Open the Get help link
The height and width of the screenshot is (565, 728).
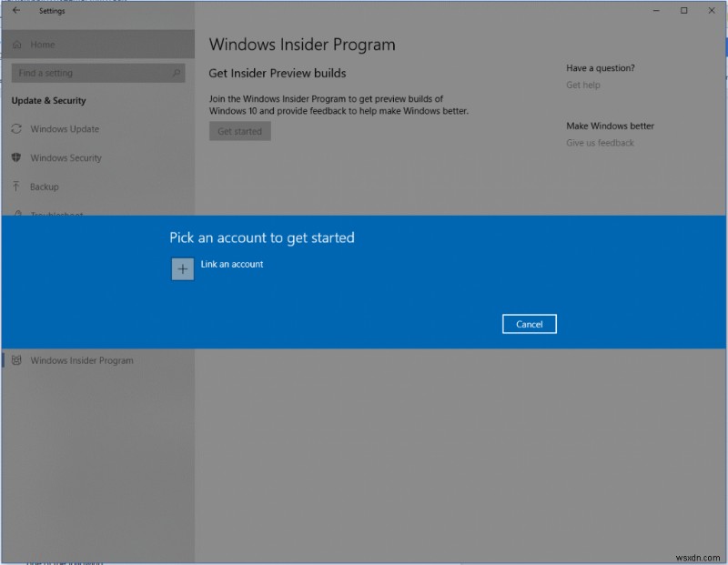coord(583,85)
